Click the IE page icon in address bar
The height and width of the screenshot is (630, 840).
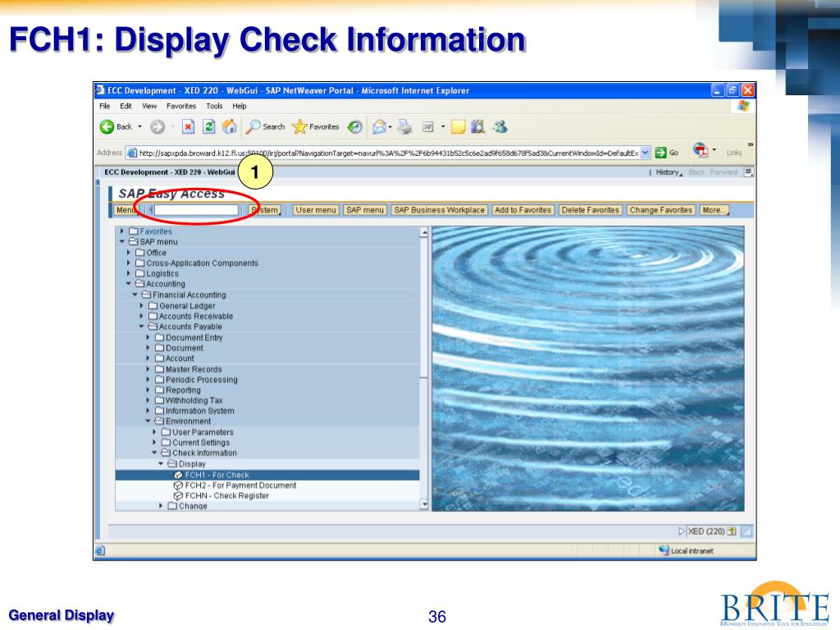132,153
